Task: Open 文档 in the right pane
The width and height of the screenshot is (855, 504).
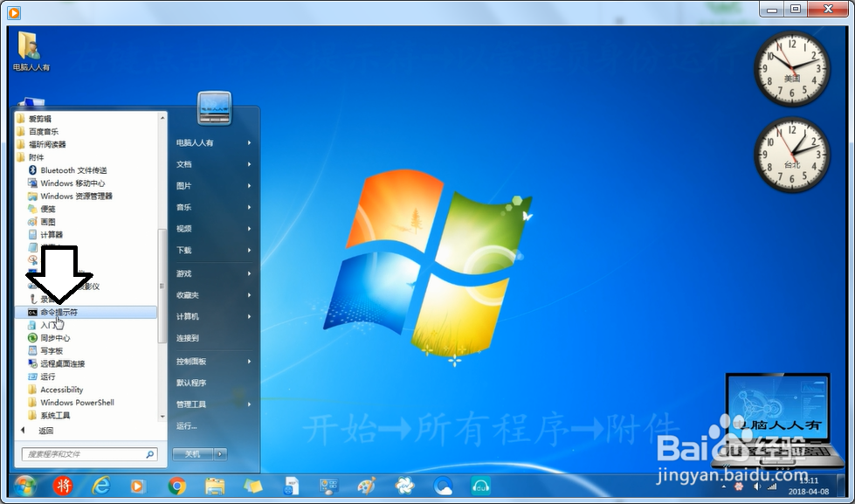Action: [214, 164]
